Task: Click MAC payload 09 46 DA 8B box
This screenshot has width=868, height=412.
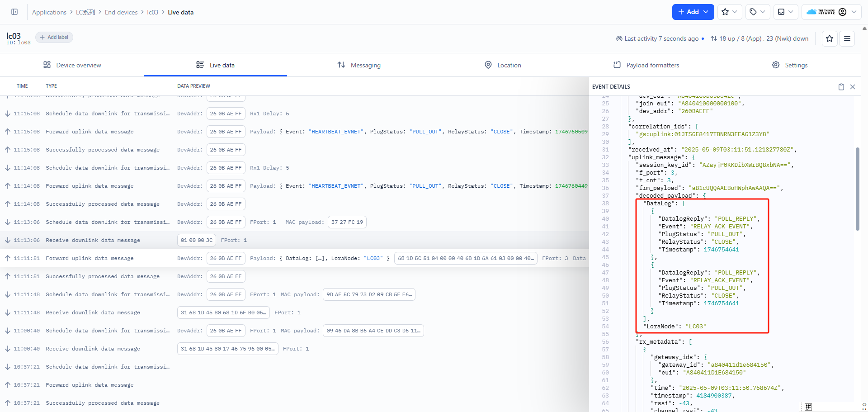Action: [x=373, y=331]
